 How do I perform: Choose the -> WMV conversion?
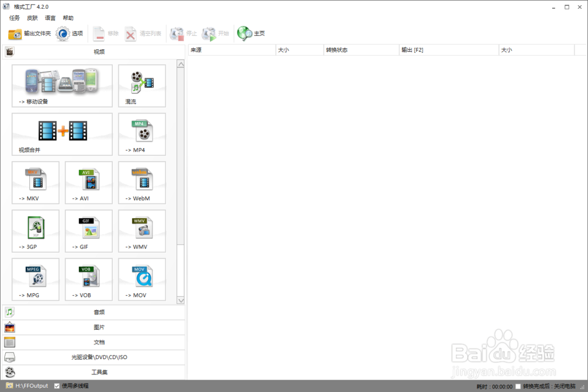point(142,231)
